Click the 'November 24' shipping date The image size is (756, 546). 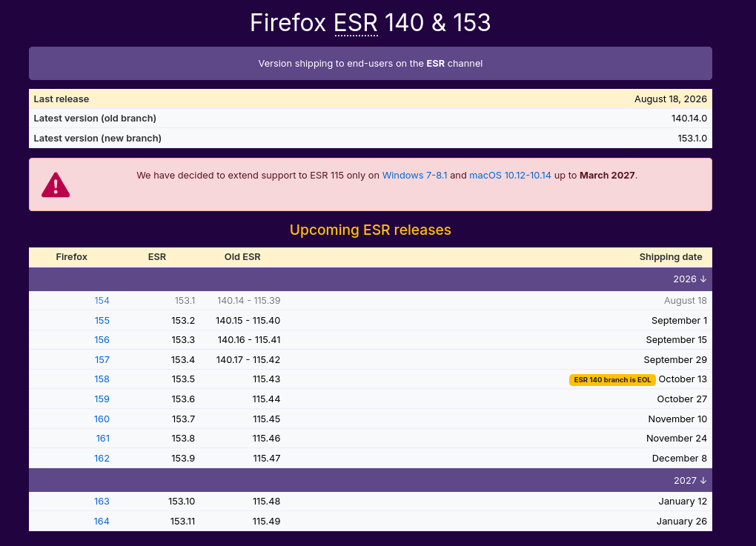pos(677,439)
